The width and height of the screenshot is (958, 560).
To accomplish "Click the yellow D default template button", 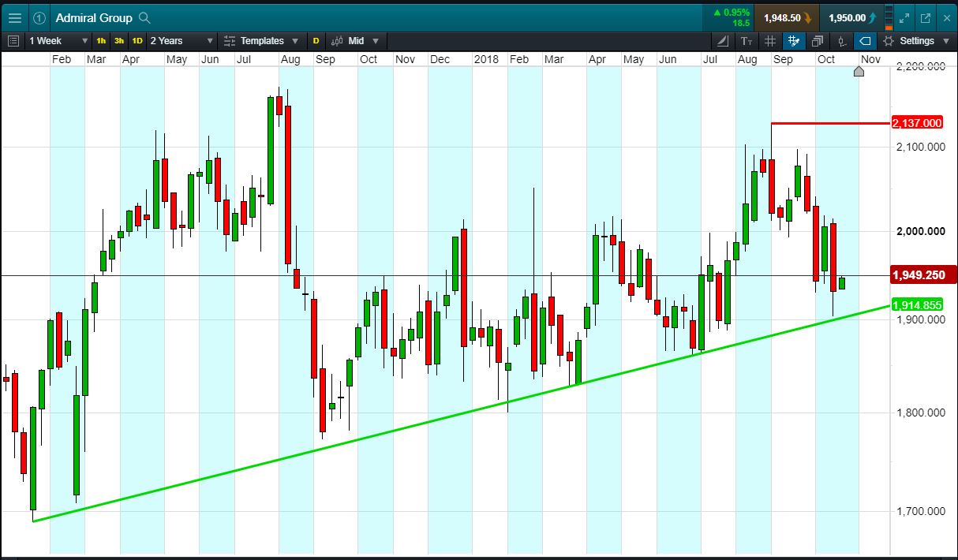I will (316, 41).
